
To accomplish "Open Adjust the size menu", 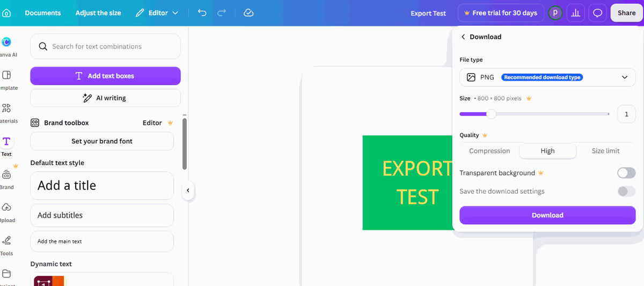I will 98,13.
